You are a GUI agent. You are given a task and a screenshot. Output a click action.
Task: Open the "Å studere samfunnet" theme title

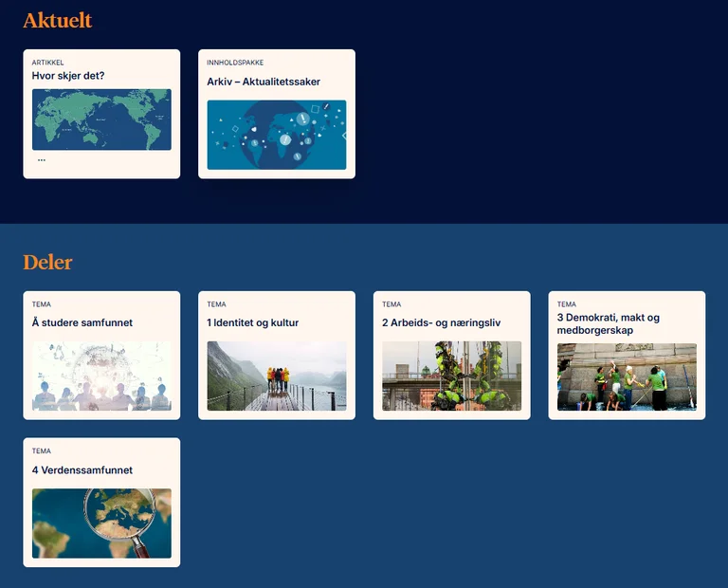pos(82,322)
